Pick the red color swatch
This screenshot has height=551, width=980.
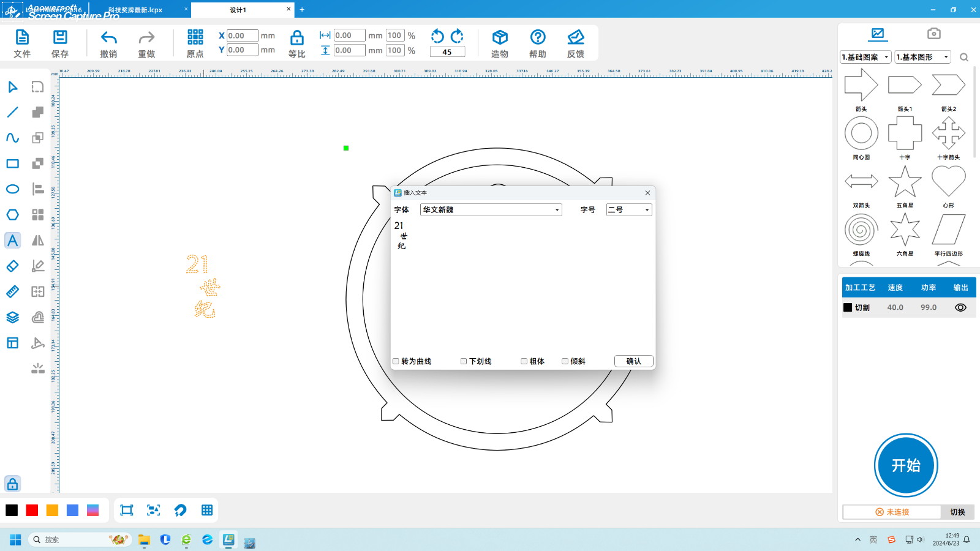point(32,511)
